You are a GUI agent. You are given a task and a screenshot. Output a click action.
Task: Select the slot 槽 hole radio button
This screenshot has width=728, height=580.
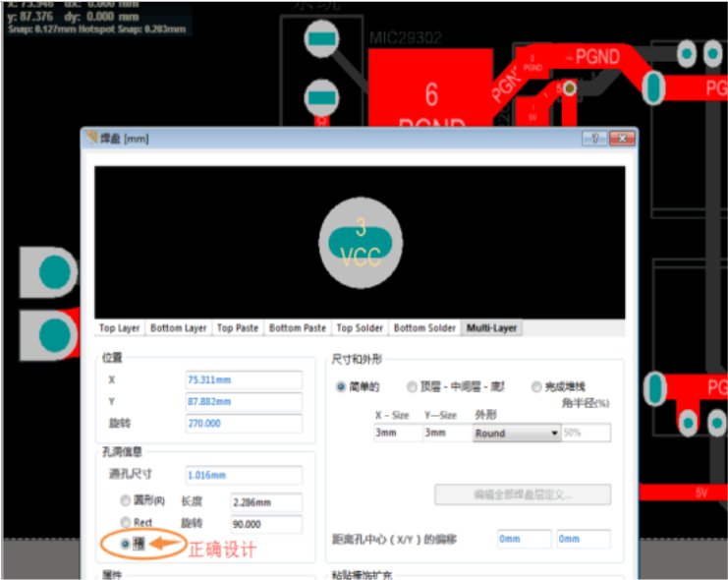click(125, 544)
